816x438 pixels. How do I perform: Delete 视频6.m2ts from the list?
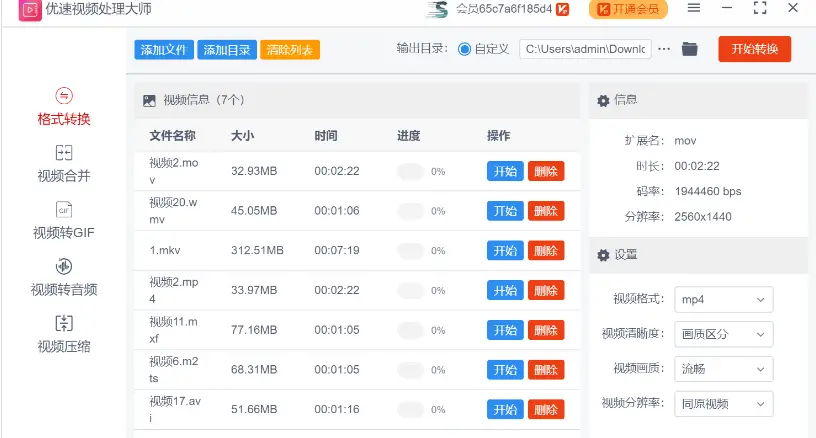pos(546,370)
